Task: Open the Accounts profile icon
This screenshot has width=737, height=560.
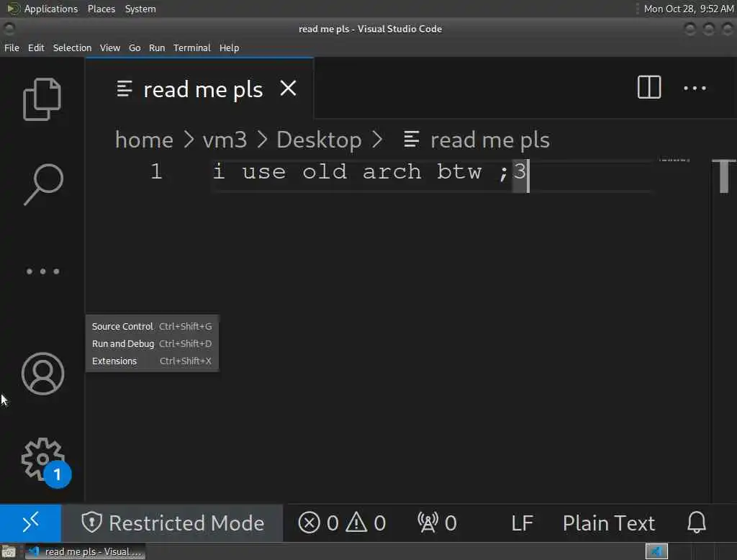Action: pyautogui.click(x=42, y=374)
